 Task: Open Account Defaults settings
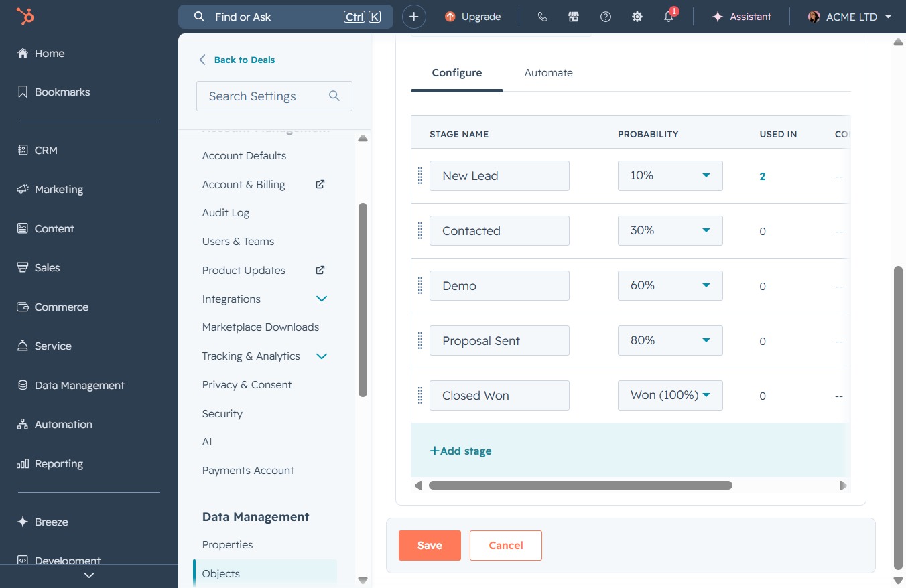pyautogui.click(x=244, y=155)
